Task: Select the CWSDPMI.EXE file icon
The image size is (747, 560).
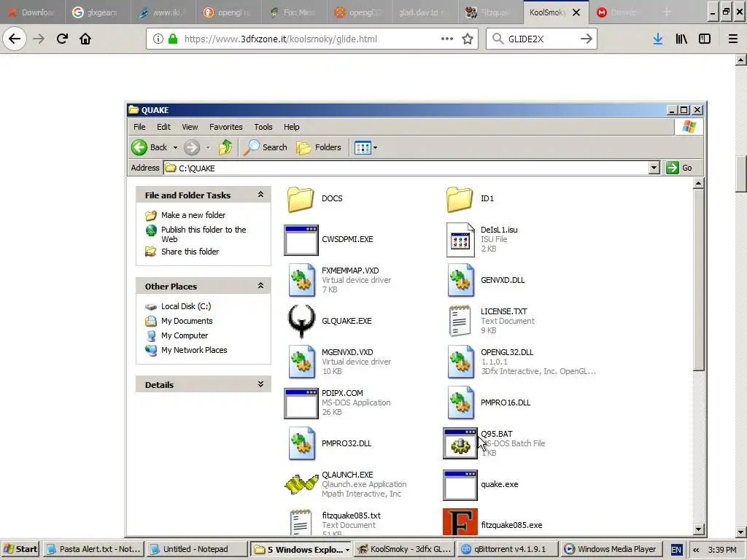Action: 301,240
